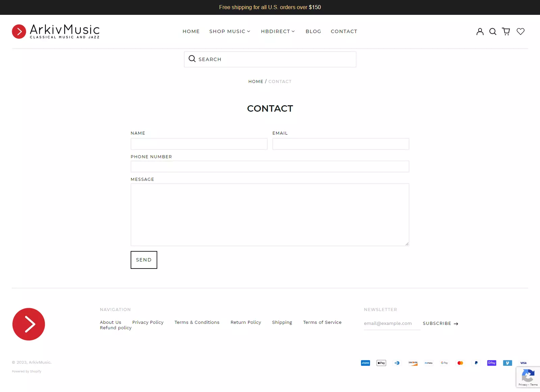Go to the Blog menu item
The height and width of the screenshot is (392, 540).
[313, 31]
